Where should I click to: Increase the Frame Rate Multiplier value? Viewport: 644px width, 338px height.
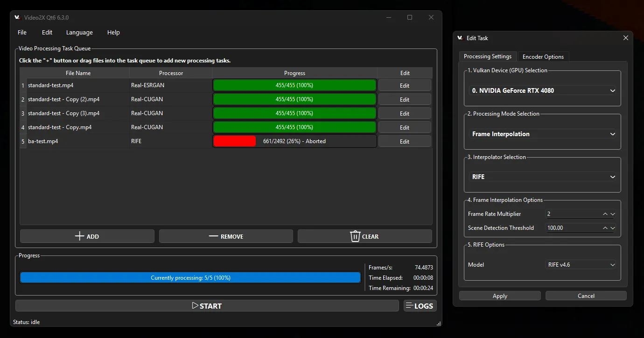(x=605, y=214)
